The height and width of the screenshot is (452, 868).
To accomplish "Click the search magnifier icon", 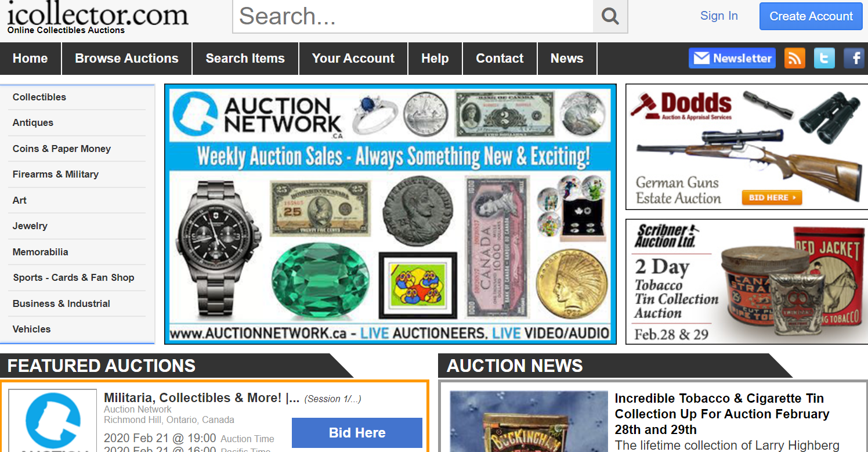I will (x=610, y=16).
